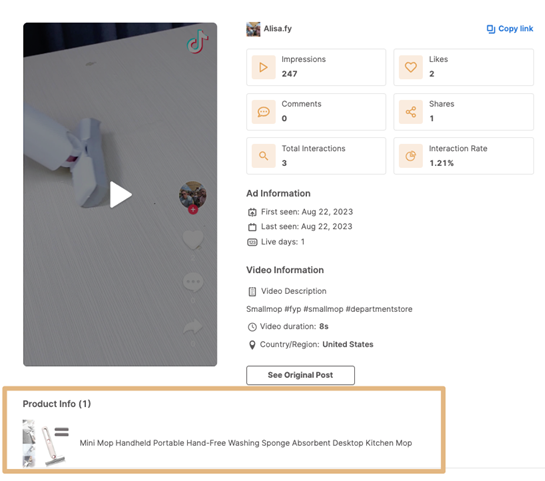545x481 pixels.
Task: Click the First seen calendar icon
Action: [252, 212]
